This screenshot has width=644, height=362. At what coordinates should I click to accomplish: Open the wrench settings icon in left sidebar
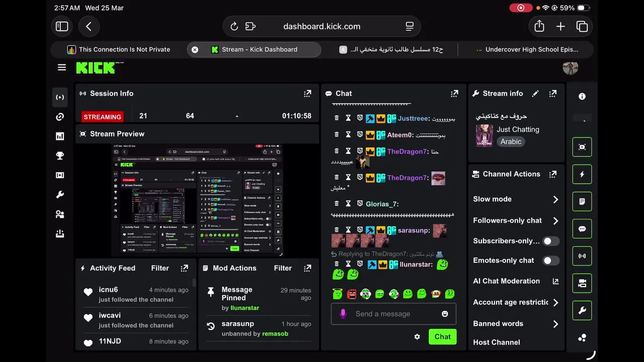tap(60, 195)
